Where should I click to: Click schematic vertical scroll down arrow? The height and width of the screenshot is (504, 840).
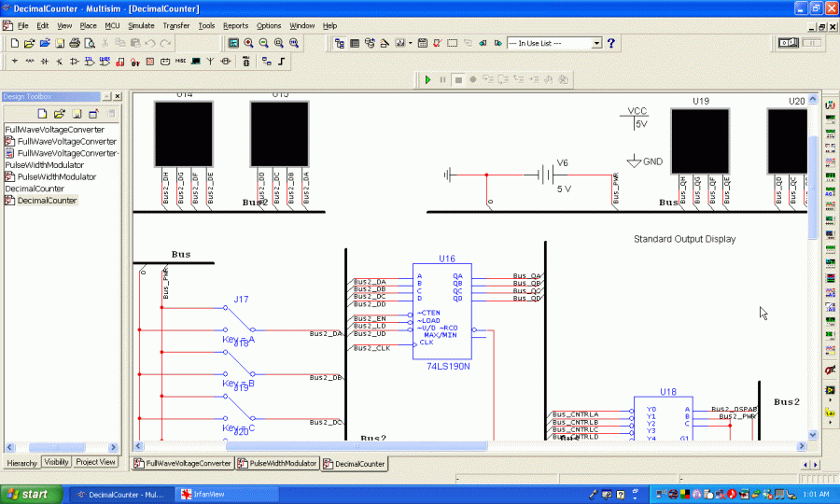tap(813, 435)
